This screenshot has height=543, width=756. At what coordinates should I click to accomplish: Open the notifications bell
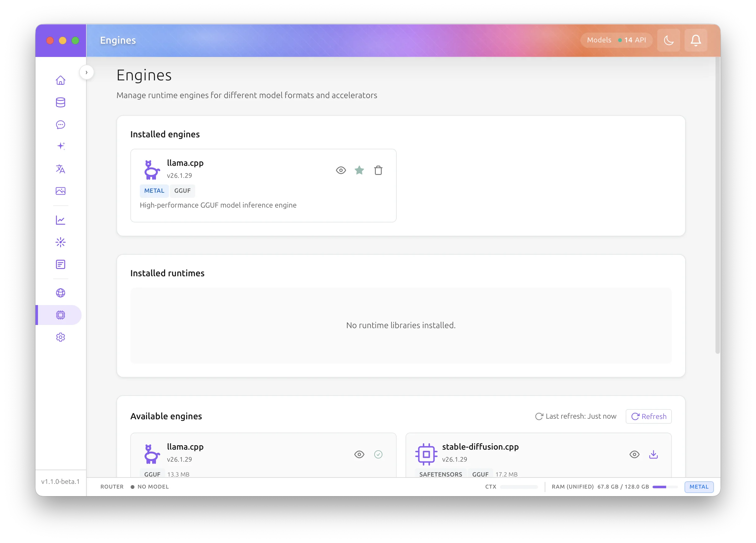tap(696, 41)
